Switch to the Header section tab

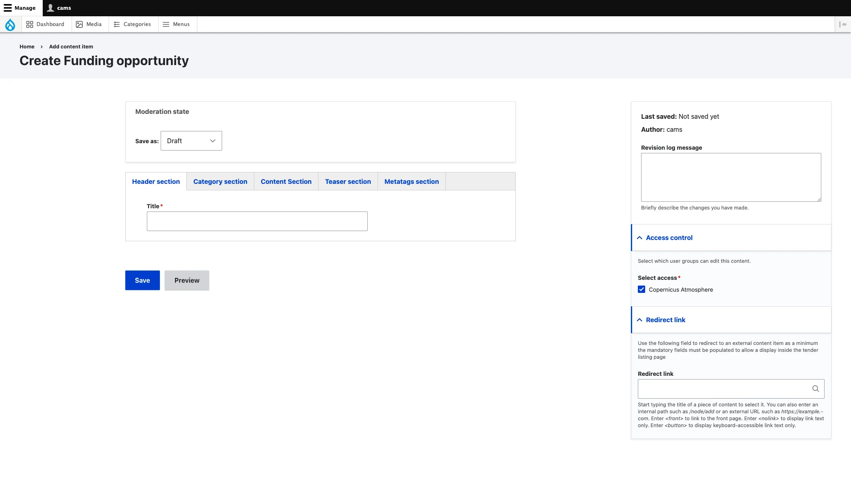156,181
